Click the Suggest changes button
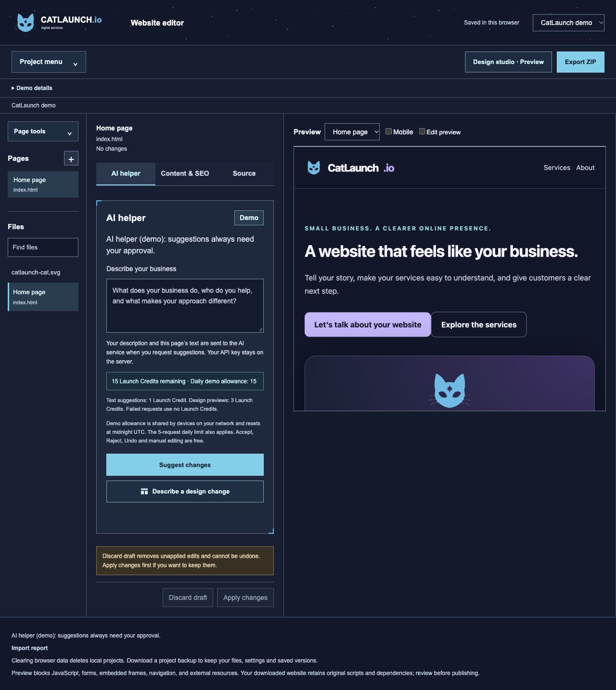This screenshot has height=690, width=616. 185,465
